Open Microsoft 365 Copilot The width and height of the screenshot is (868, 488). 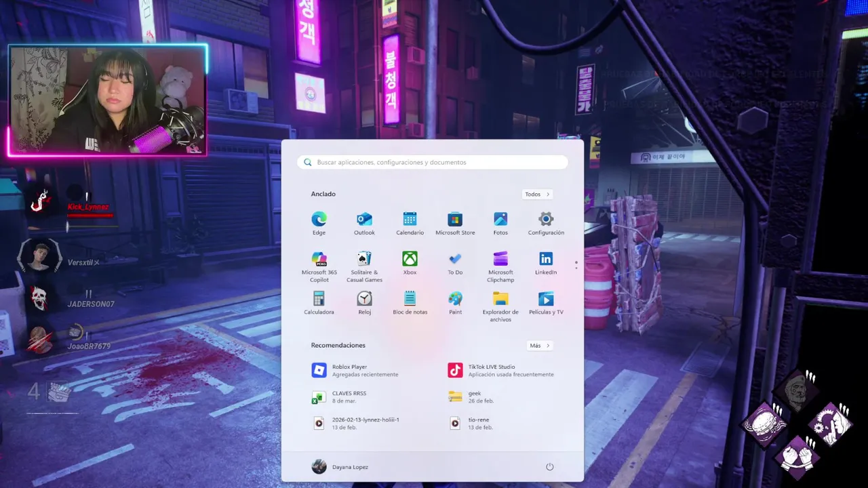[319, 267]
